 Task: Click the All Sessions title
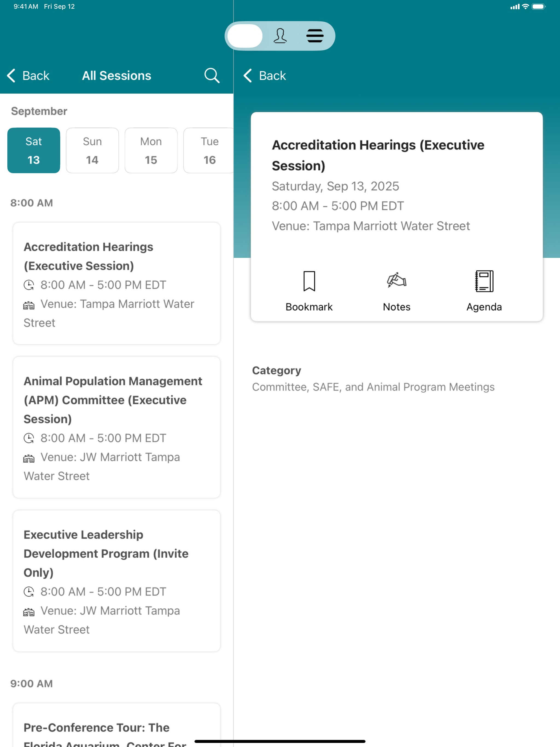pyautogui.click(x=116, y=76)
